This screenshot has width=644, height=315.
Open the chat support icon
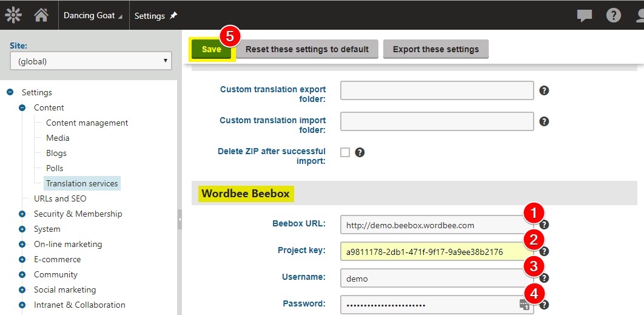[x=585, y=16]
